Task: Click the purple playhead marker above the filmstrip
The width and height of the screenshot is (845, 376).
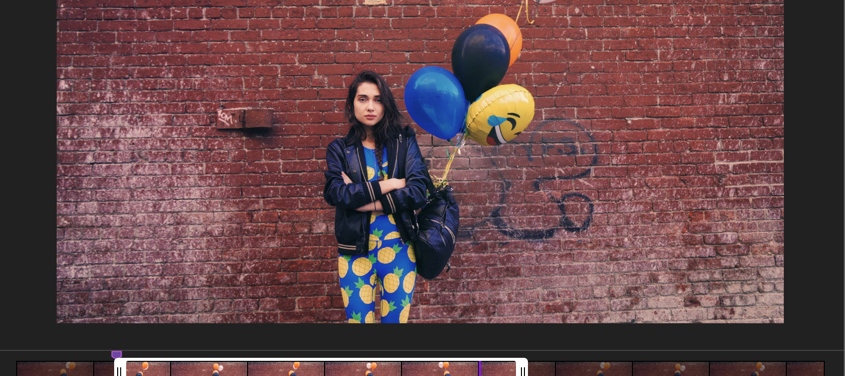Action: coord(116,354)
